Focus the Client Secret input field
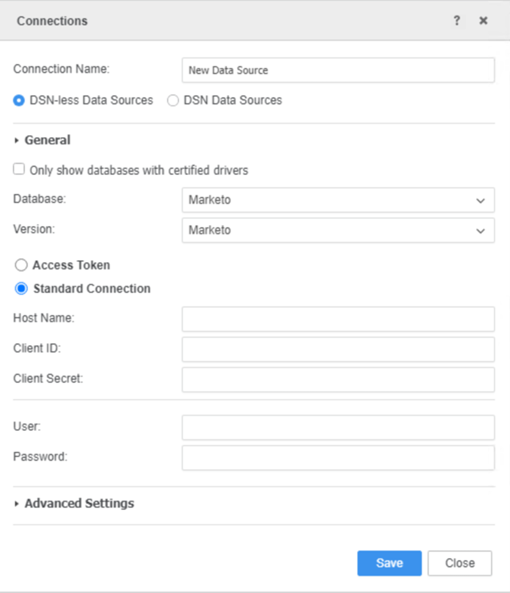510x593 pixels. (x=338, y=380)
